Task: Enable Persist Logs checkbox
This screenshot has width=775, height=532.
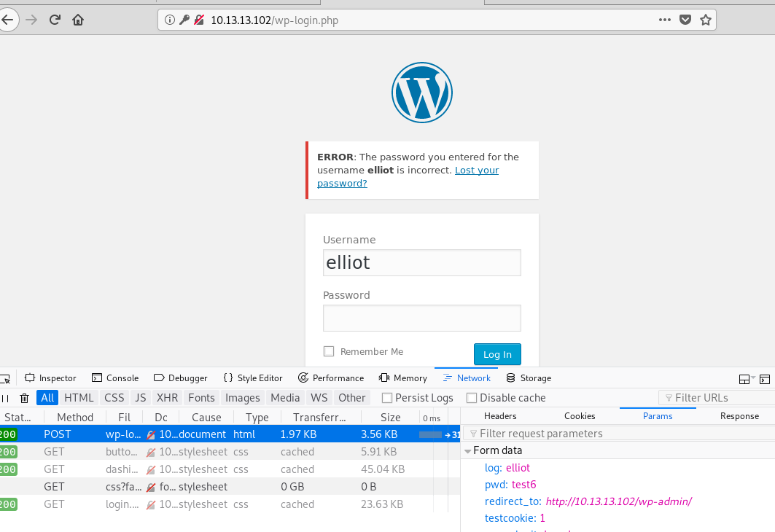Action: [x=388, y=398]
